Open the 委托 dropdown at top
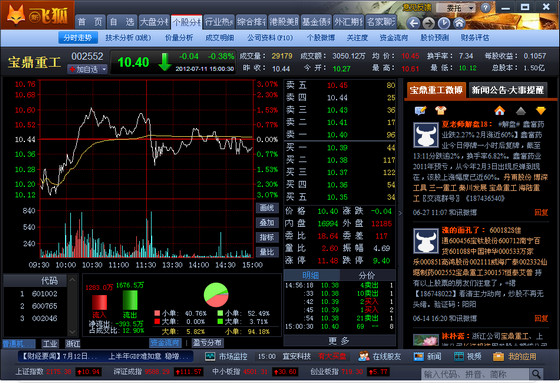Image resolution: width=560 pixels, height=383 pixels. point(457,8)
